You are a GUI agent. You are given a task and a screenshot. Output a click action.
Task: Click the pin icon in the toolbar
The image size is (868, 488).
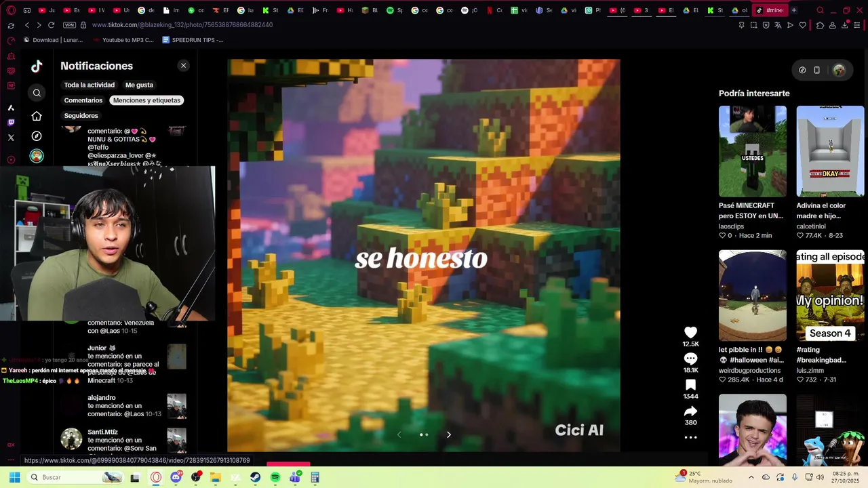(x=741, y=25)
